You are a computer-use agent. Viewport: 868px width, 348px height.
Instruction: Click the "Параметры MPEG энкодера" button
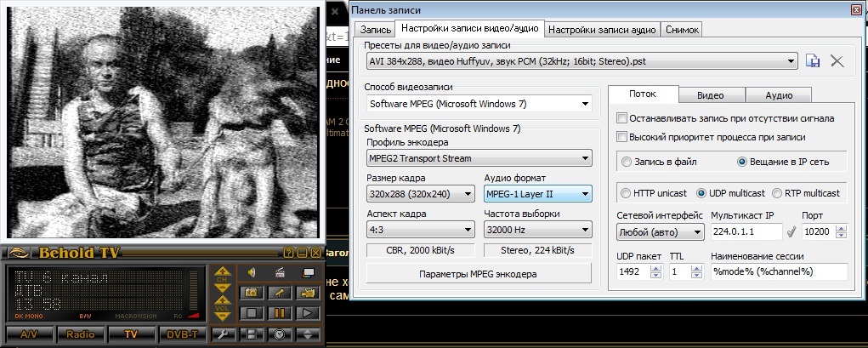click(x=479, y=274)
